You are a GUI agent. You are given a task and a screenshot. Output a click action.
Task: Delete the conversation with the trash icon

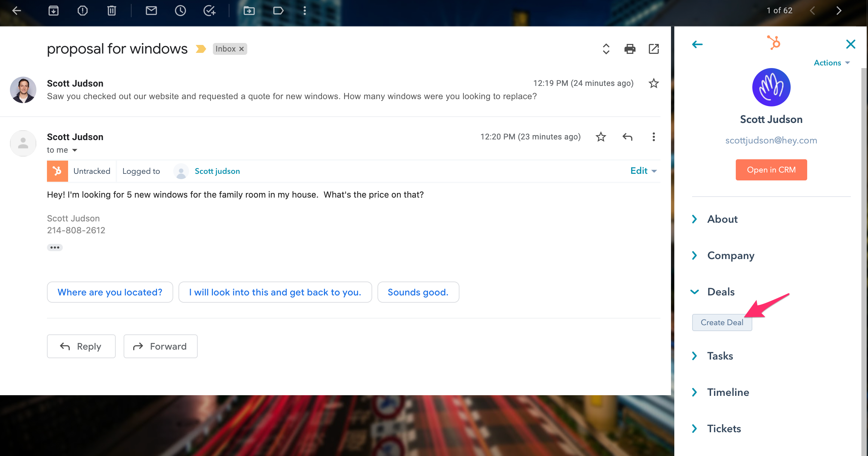tap(111, 11)
